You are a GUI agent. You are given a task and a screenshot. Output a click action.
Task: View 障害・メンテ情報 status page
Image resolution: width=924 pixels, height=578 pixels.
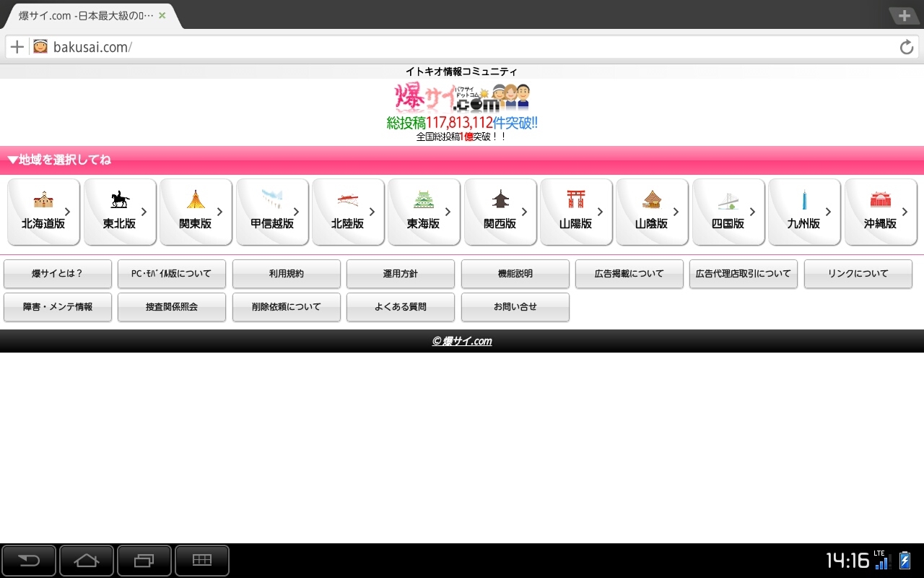(58, 307)
